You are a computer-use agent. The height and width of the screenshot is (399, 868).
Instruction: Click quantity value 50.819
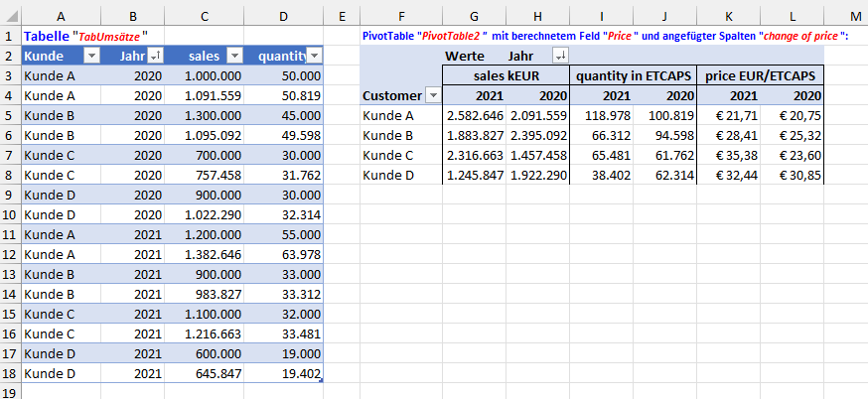(283, 95)
